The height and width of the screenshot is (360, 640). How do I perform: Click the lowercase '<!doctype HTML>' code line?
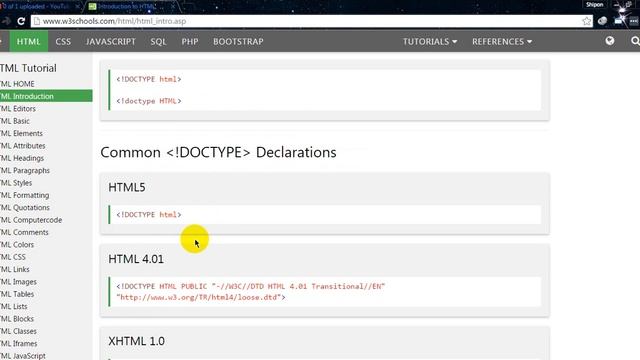[149, 101]
